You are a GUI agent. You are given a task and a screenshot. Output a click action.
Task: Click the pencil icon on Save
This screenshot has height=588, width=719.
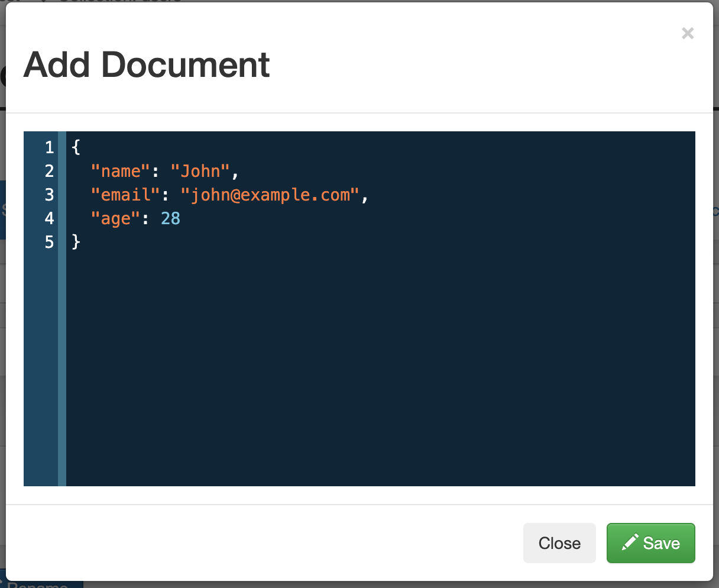point(630,542)
